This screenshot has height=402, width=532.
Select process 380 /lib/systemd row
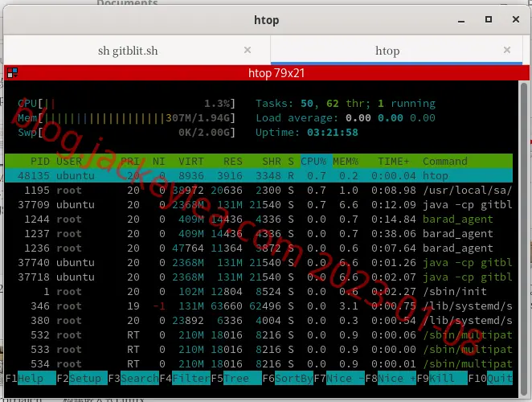coord(259,321)
